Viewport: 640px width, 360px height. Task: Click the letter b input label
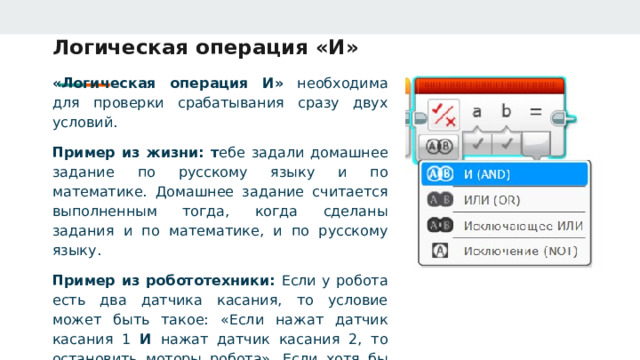(x=506, y=110)
